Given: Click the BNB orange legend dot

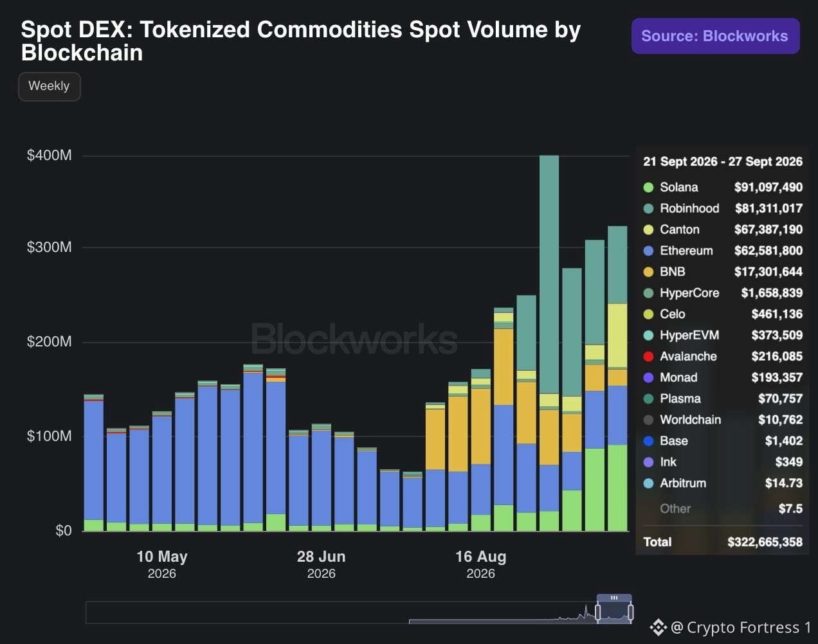Looking at the screenshot, I should click(648, 272).
